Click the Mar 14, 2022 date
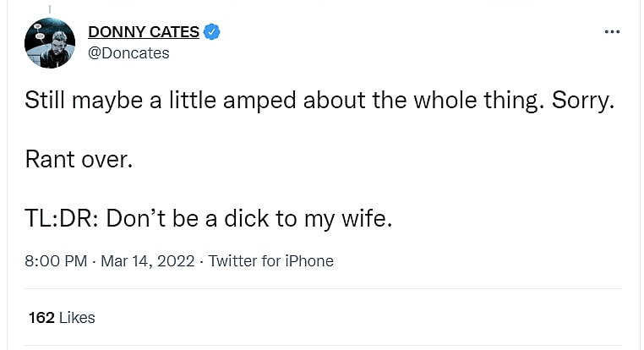The image size is (644, 350). tap(148, 260)
